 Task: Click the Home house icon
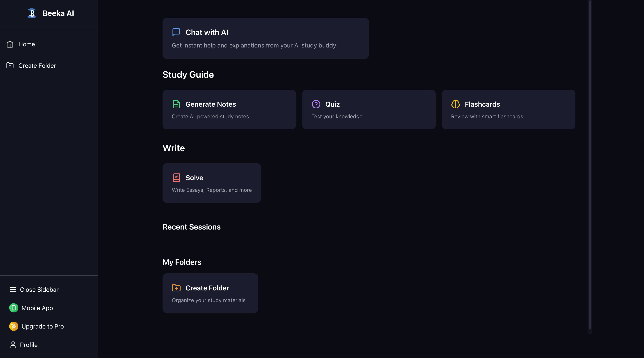point(10,44)
